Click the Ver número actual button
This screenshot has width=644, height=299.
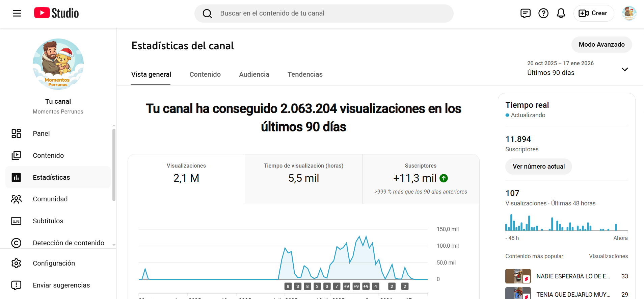click(538, 167)
